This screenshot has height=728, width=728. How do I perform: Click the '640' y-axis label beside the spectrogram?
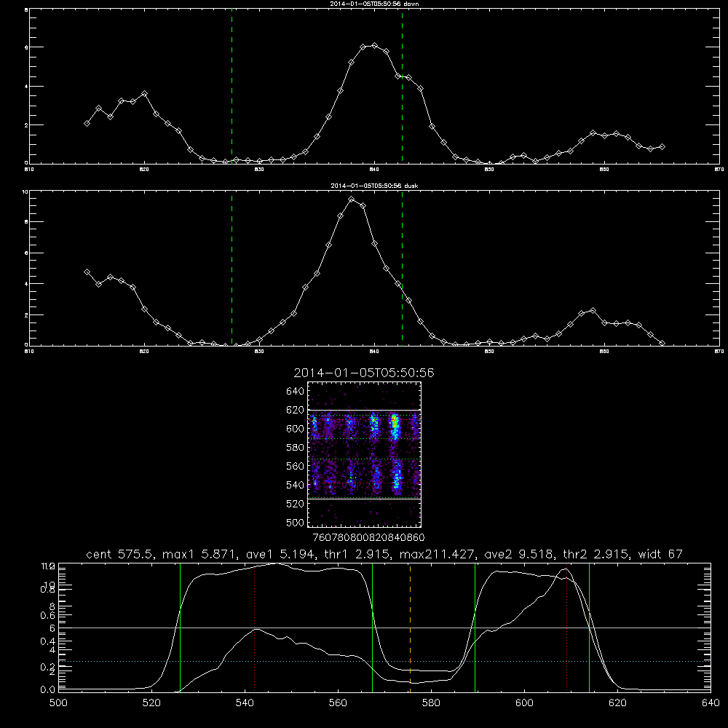pos(296,391)
